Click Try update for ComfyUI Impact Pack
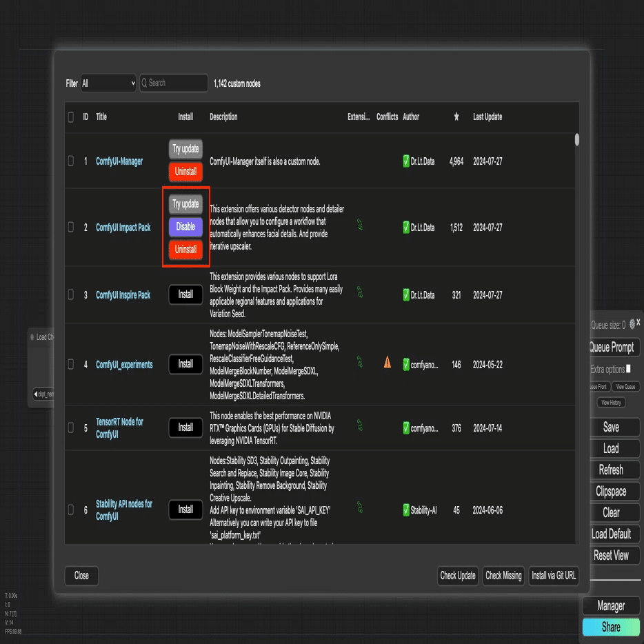 [x=185, y=204]
